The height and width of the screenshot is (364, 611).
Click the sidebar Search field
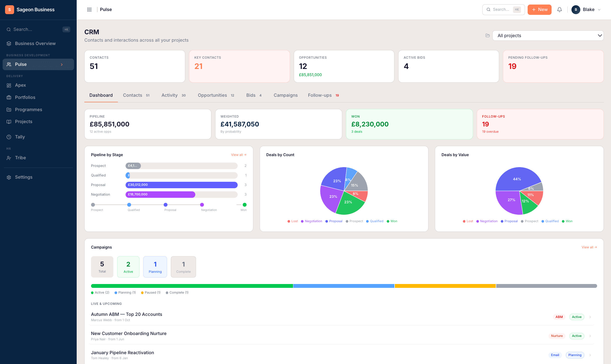38,29
